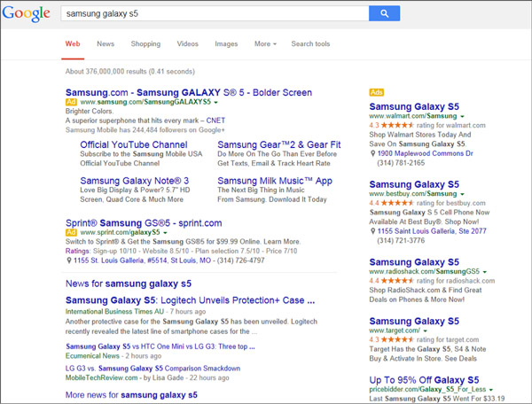Expand the bestbuy.com/Samsung URL dropdown arrow
Screen dimensions: 532x404
tap(463, 194)
